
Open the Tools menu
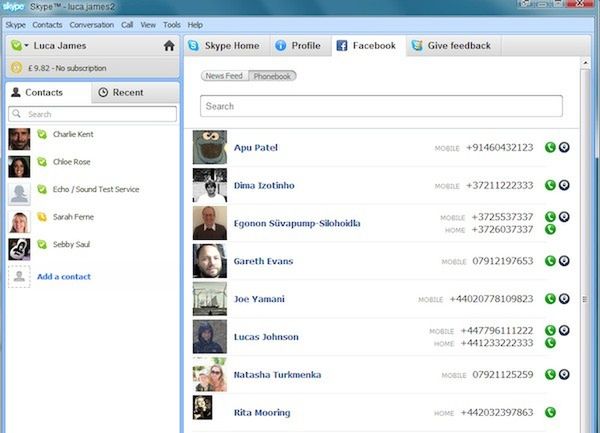click(x=171, y=25)
